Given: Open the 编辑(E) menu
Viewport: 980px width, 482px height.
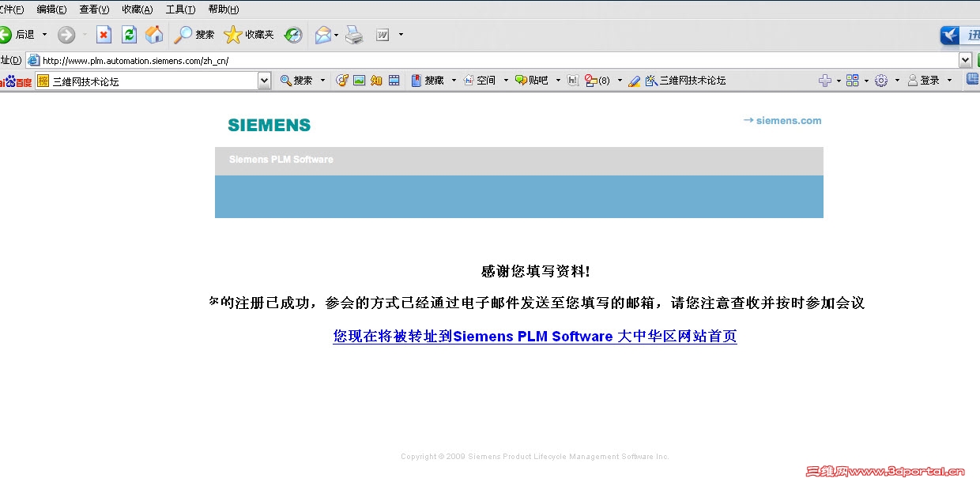Looking at the screenshot, I should click(x=52, y=9).
